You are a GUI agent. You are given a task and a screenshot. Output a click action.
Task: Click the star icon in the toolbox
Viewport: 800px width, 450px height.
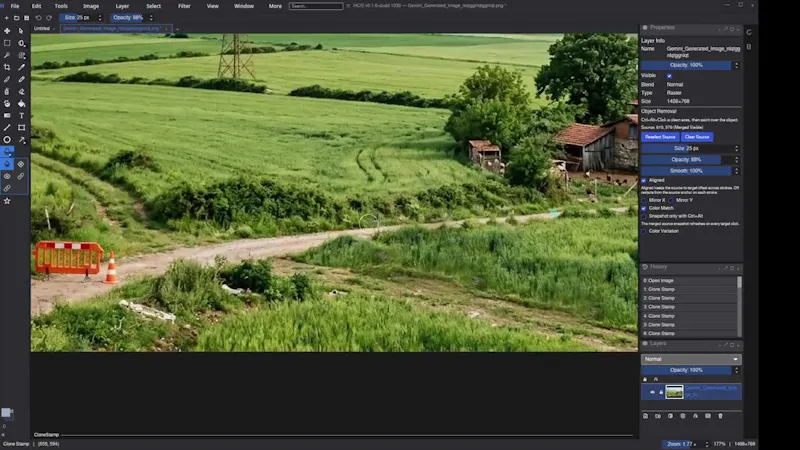pyautogui.click(x=7, y=201)
